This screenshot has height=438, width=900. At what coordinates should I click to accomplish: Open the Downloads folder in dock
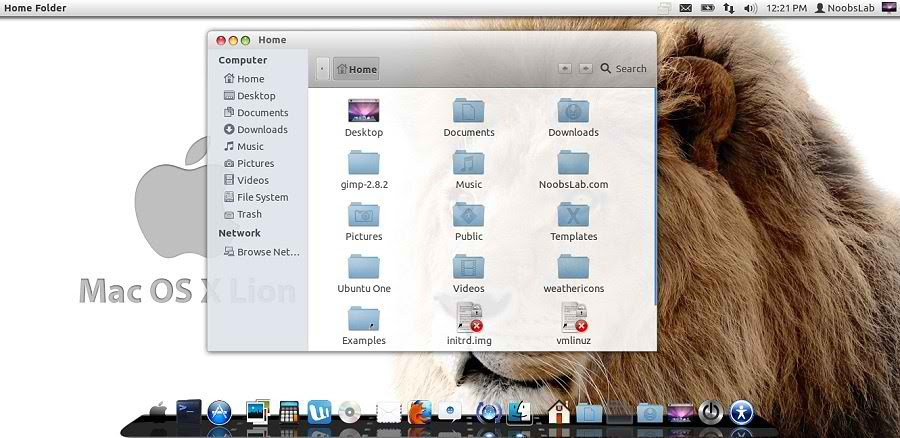pyautogui.click(x=650, y=413)
